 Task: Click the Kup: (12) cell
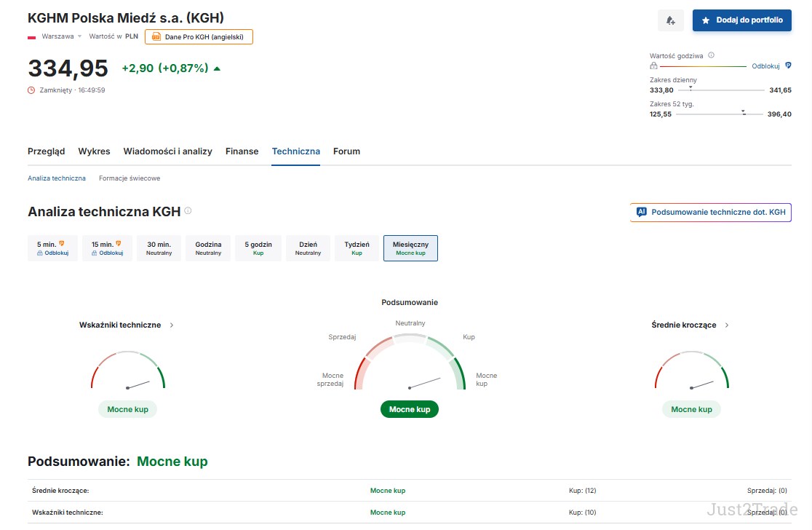point(583,491)
